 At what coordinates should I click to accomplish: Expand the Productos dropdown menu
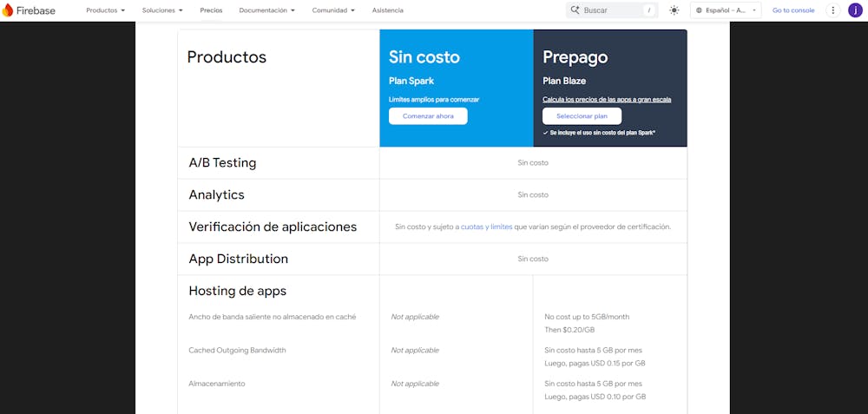pyautogui.click(x=105, y=10)
